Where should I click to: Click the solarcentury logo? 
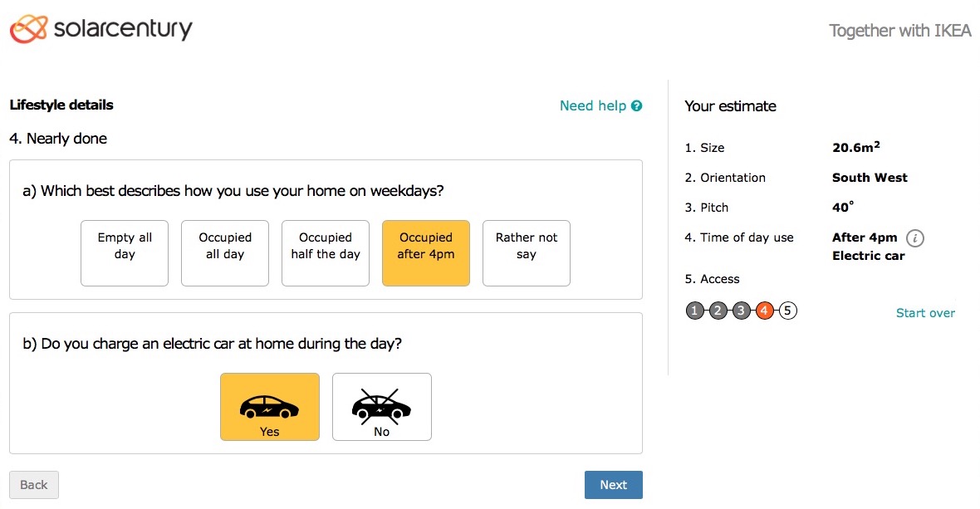100,30
